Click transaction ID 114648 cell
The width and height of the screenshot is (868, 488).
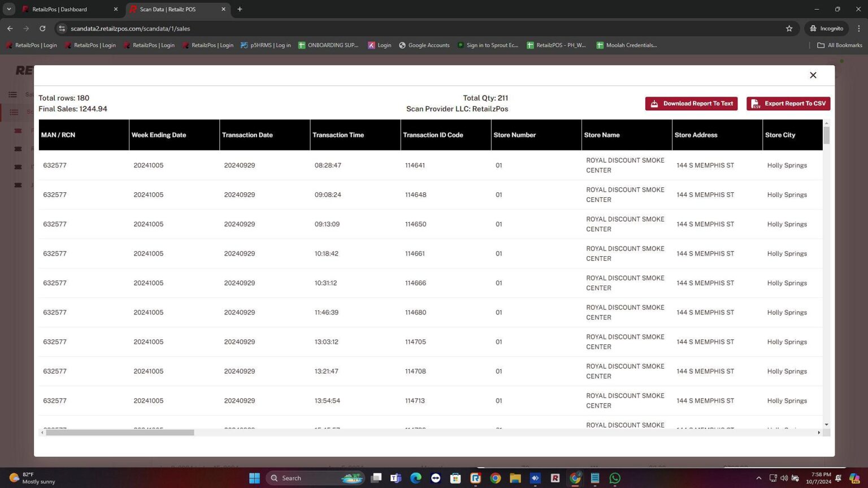(415, 195)
